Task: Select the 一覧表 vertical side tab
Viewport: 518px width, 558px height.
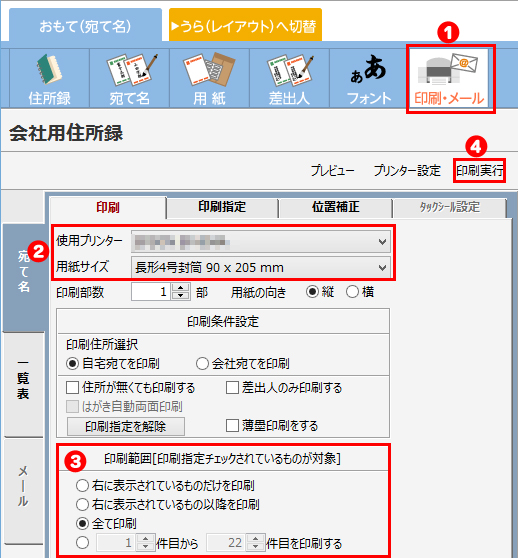Action: [23, 384]
